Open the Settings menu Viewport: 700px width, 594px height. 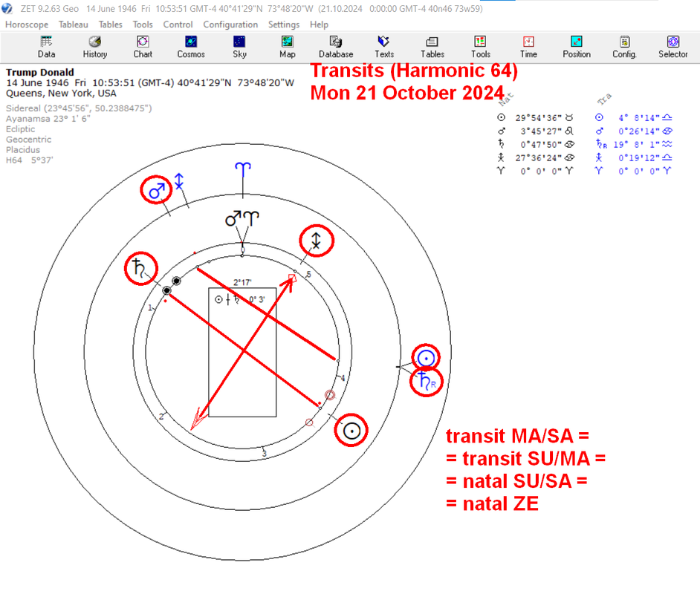click(x=283, y=25)
